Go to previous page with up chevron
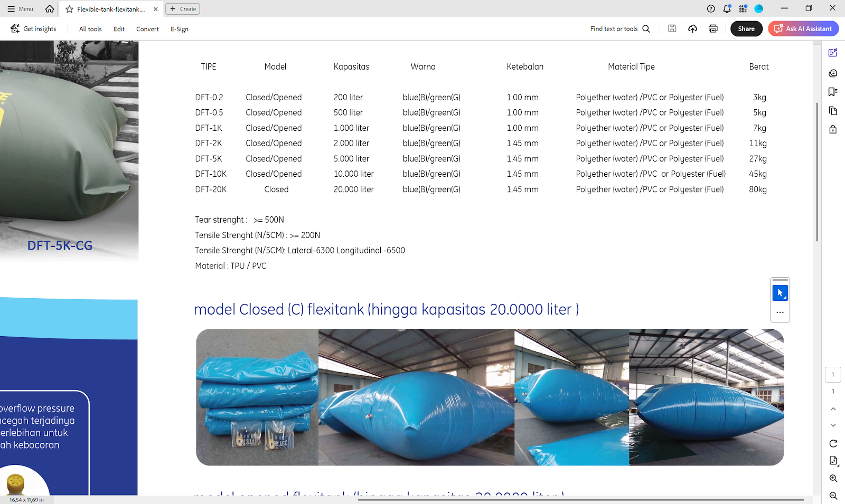Image resolution: width=845 pixels, height=504 pixels. tap(833, 409)
